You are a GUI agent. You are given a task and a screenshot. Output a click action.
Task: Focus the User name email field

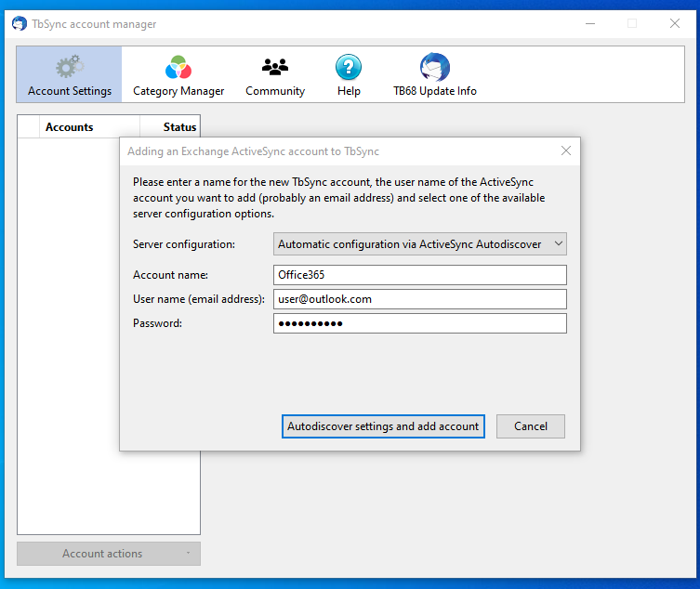[419, 299]
